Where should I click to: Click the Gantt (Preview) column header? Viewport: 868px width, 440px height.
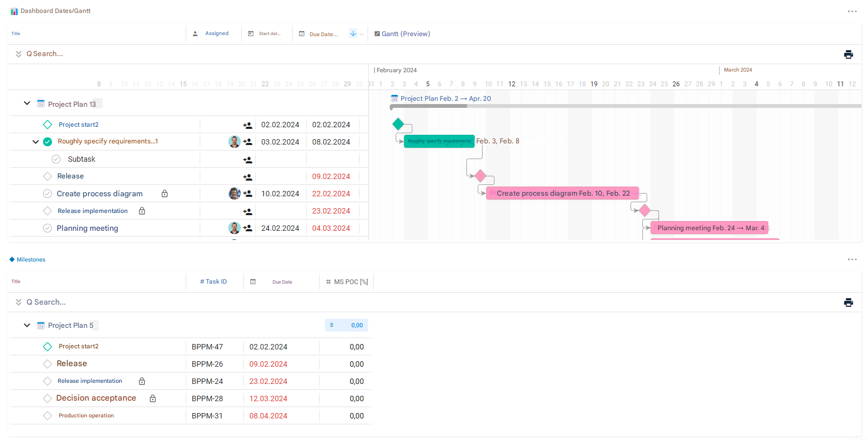405,34
